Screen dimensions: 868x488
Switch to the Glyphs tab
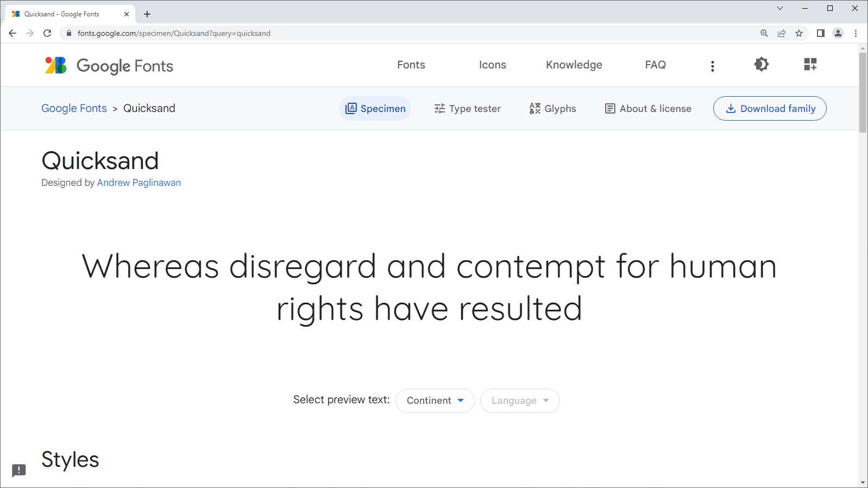(552, 109)
